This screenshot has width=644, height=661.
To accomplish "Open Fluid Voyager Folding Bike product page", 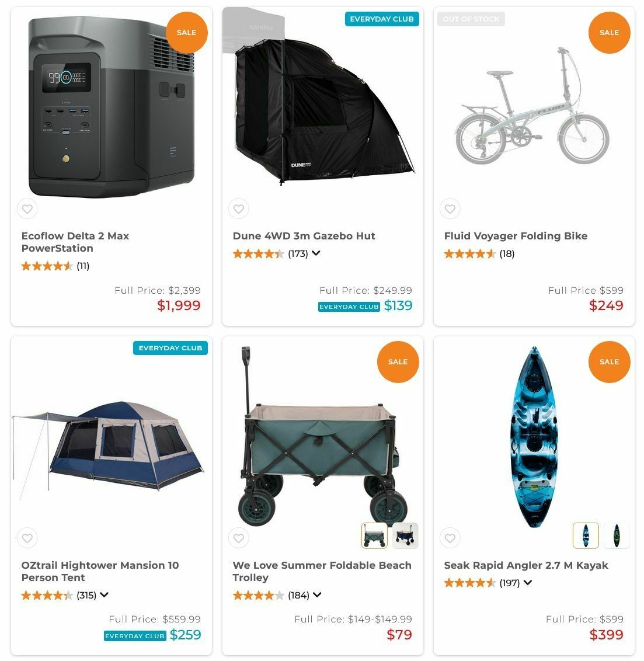I will pyautogui.click(x=516, y=236).
